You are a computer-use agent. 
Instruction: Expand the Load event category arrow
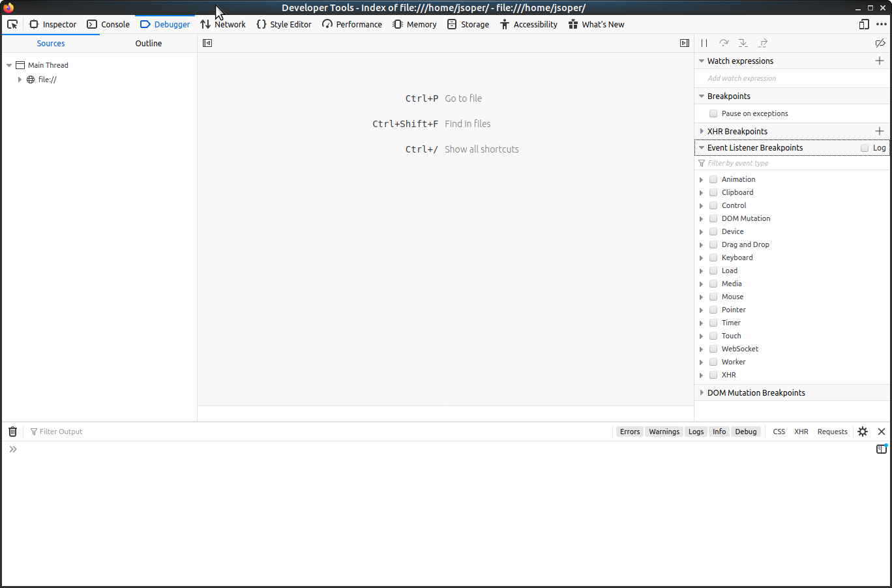tap(702, 271)
